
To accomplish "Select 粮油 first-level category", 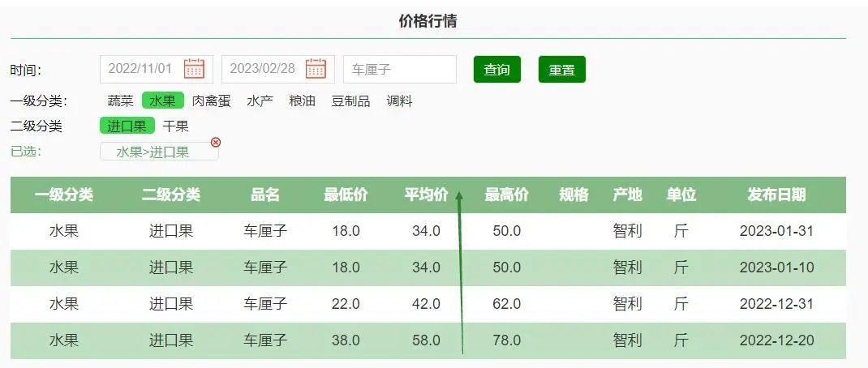I will pos(303,101).
